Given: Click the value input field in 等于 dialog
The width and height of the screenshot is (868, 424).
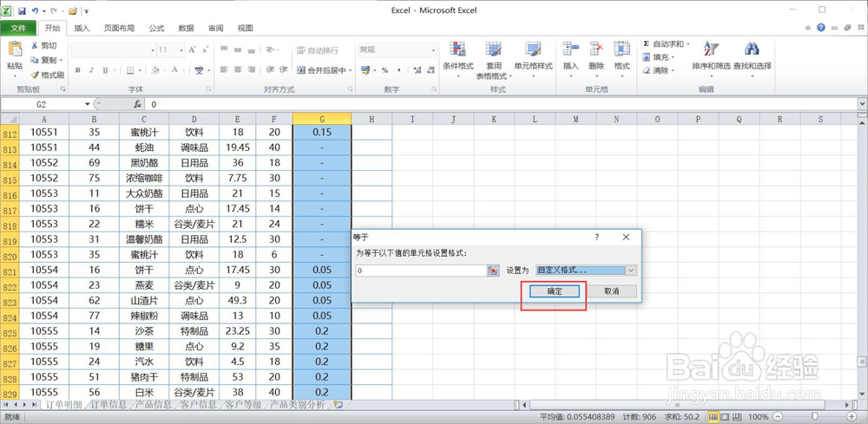Looking at the screenshot, I should click(421, 271).
